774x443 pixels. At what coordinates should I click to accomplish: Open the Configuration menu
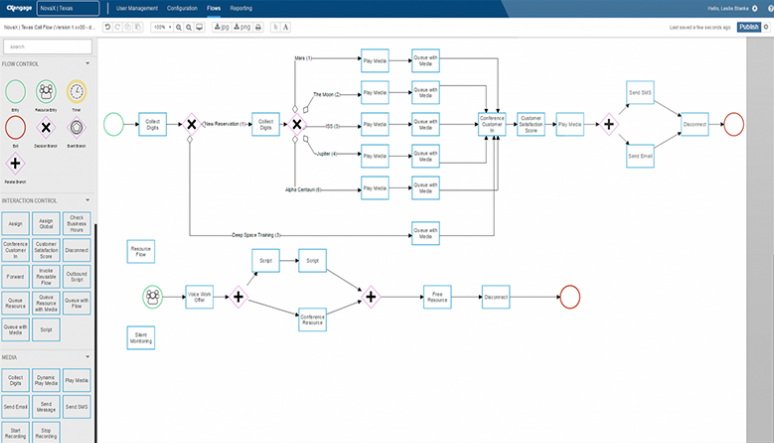[182, 8]
